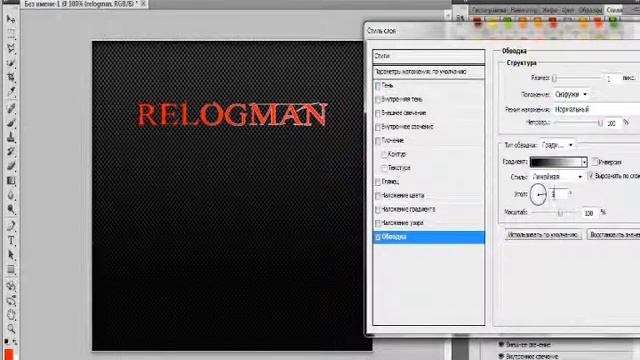
Task: Select the Rectangular Marquee tool
Action: (x=11, y=34)
